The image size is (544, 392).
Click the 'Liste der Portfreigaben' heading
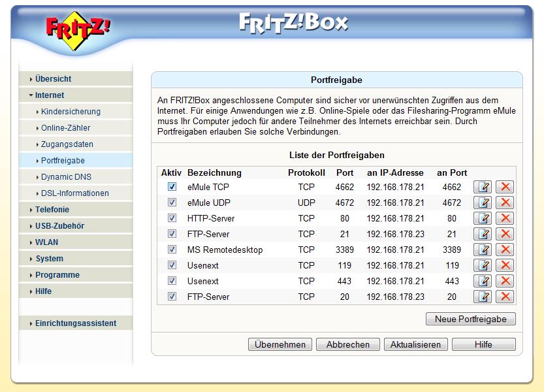pyautogui.click(x=337, y=155)
